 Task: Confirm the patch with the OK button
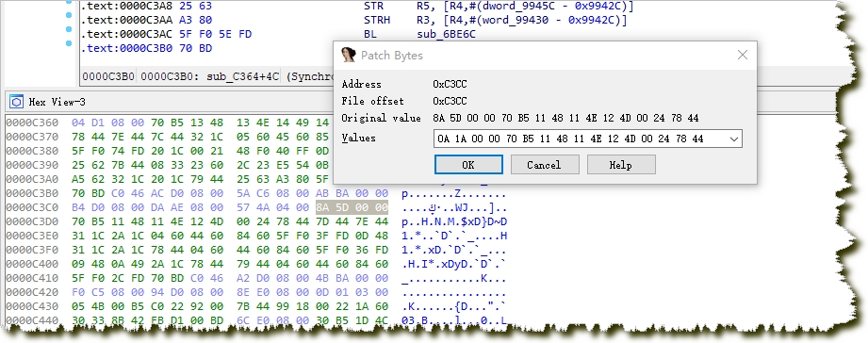pyautogui.click(x=468, y=165)
